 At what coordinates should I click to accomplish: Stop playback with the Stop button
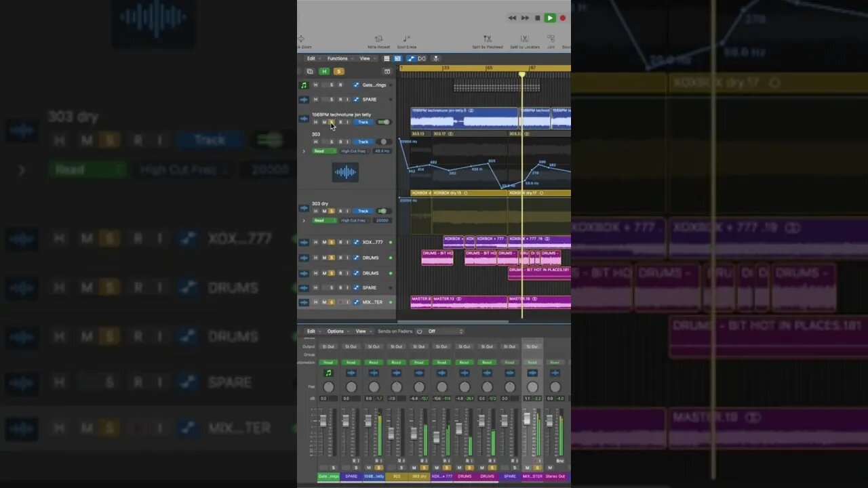(x=538, y=18)
